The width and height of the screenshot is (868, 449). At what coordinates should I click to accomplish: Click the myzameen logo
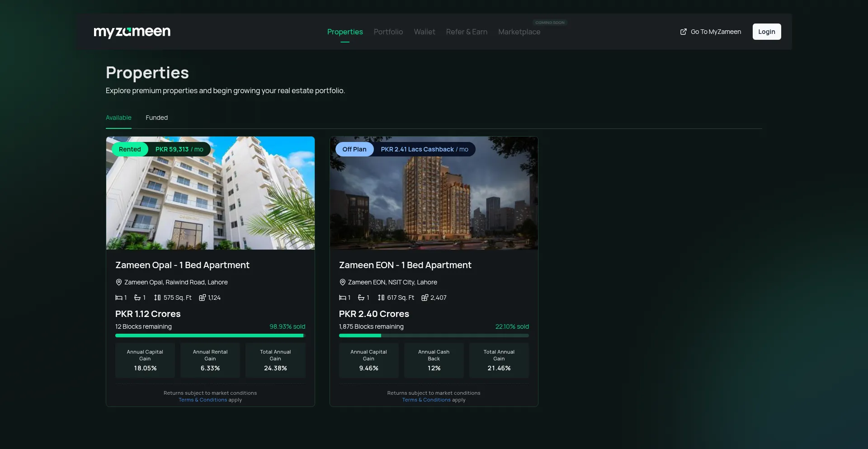click(132, 32)
